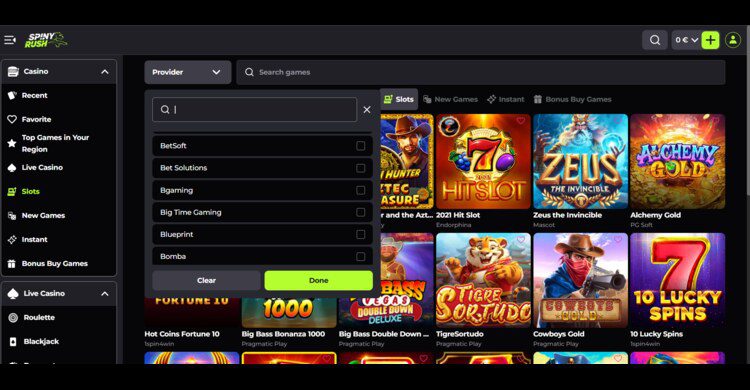Open Zeus the Invincible game
This screenshot has width=750, height=390.
click(x=580, y=161)
